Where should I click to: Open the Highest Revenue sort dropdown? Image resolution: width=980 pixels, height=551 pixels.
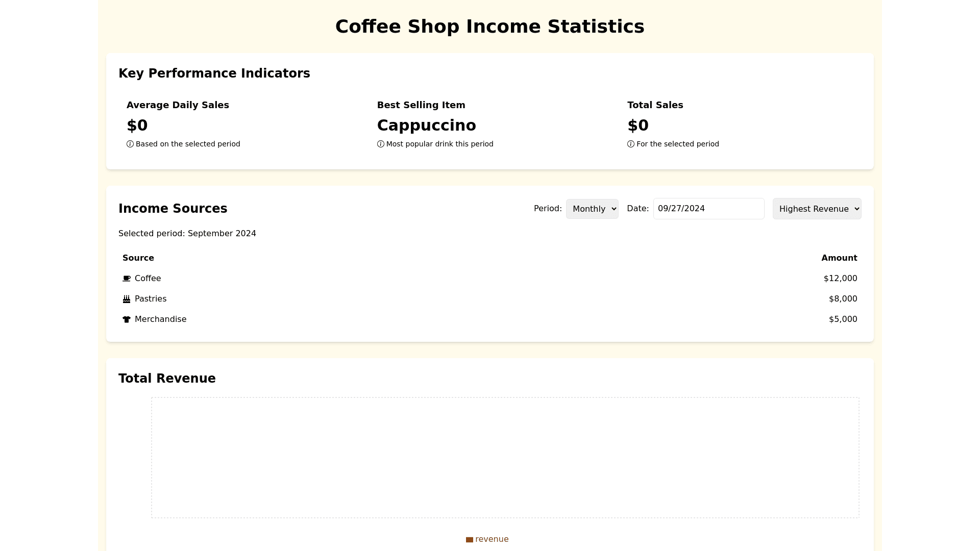817,209
